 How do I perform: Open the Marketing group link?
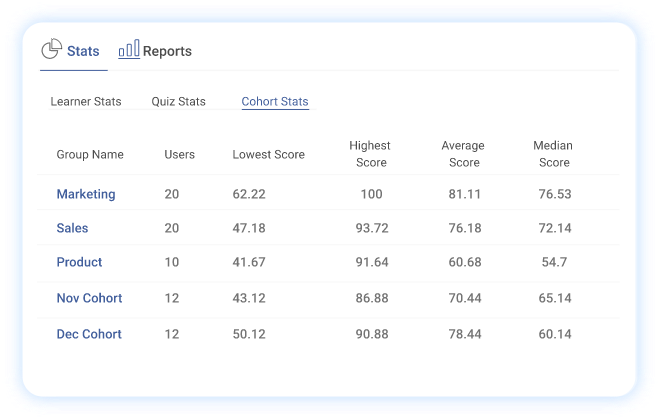click(86, 194)
